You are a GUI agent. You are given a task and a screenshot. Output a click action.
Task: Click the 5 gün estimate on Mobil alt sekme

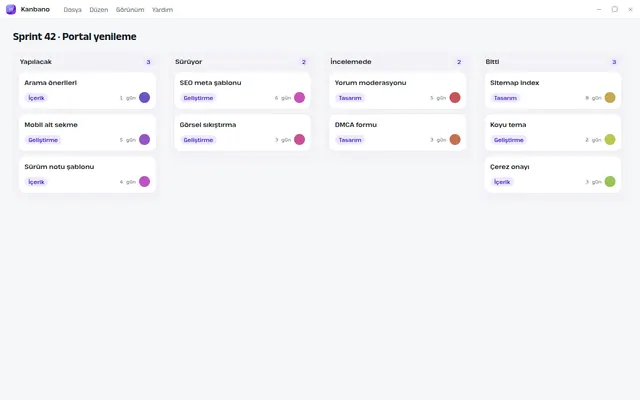pyautogui.click(x=128, y=140)
